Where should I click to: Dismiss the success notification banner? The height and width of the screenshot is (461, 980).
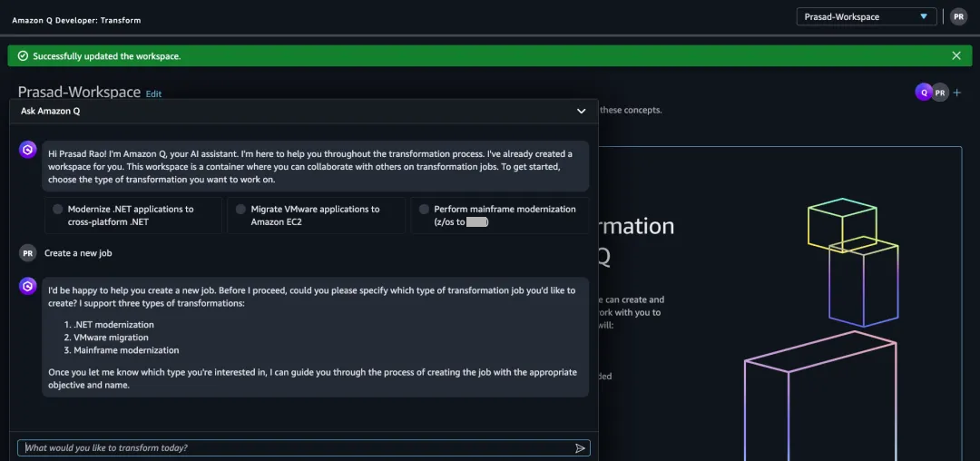click(x=956, y=55)
